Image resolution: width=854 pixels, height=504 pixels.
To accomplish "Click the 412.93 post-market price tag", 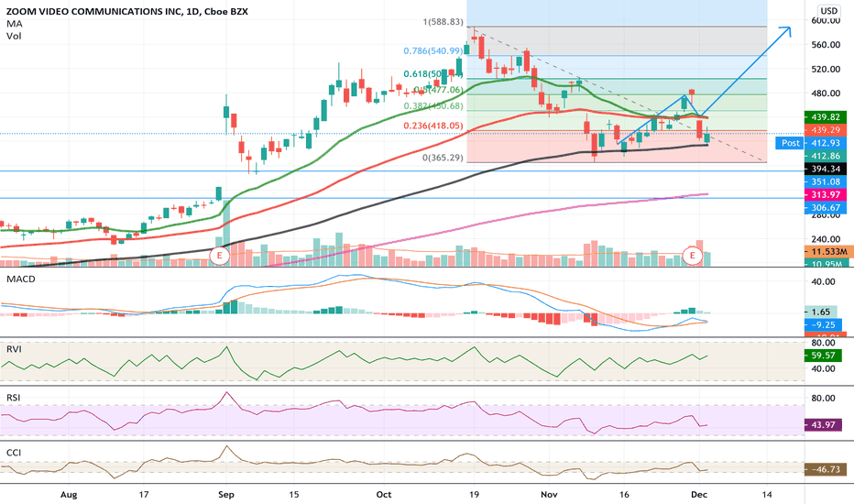I will point(825,143).
